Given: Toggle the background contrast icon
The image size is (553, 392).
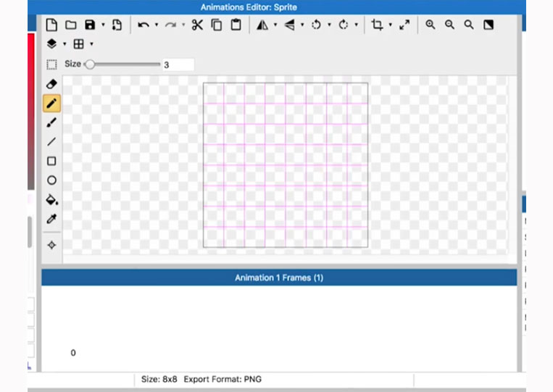Looking at the screenshot, I should [x=488, y=25].
